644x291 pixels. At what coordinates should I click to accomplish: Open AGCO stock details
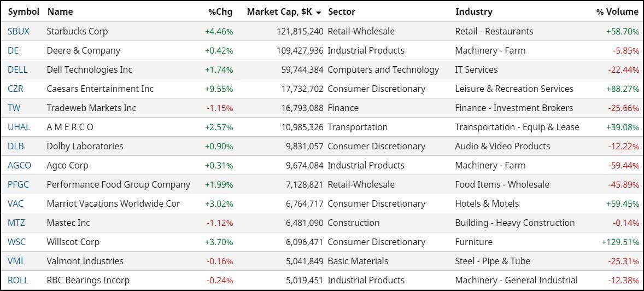pyautogui.click(x=19, y=165)
